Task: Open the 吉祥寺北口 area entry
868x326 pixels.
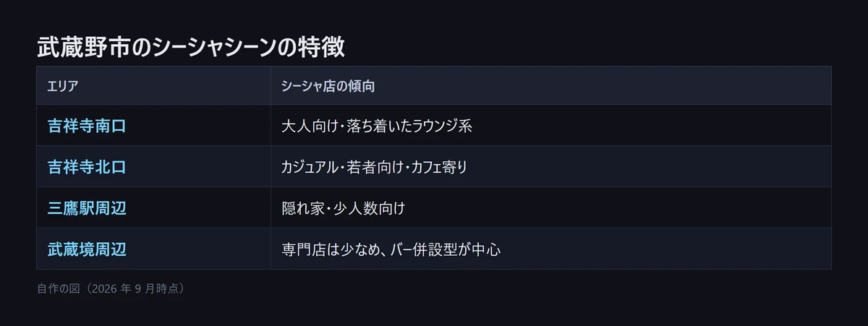Action: 87,167
